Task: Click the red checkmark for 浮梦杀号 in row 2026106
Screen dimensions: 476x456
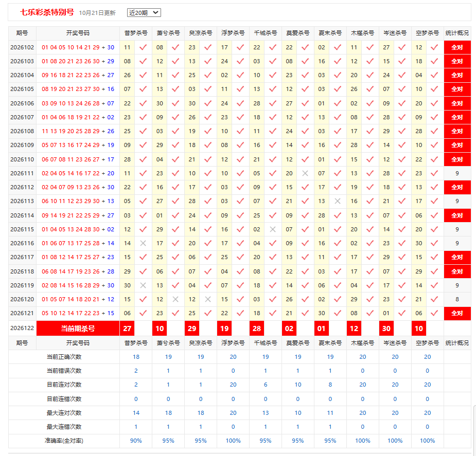Action: 240,103
